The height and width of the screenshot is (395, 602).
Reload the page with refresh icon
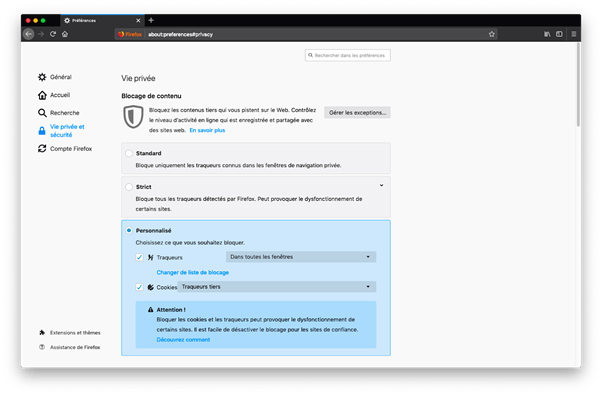tap(53, 34)
